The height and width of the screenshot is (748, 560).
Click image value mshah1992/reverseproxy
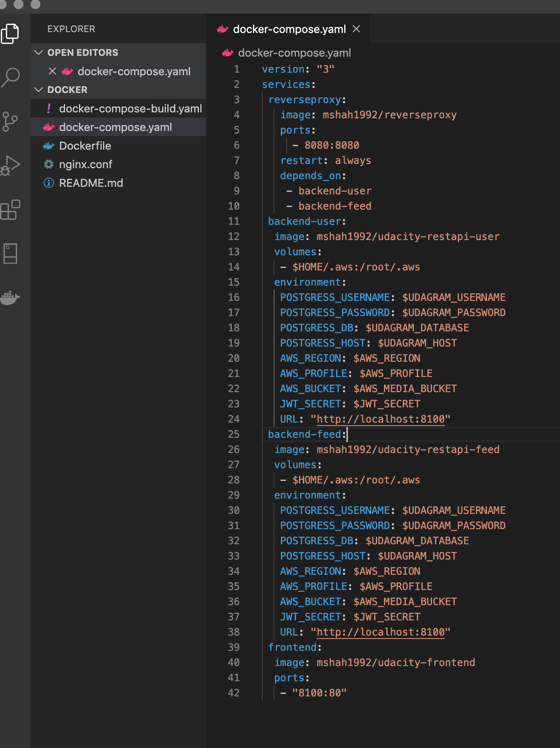389,115
